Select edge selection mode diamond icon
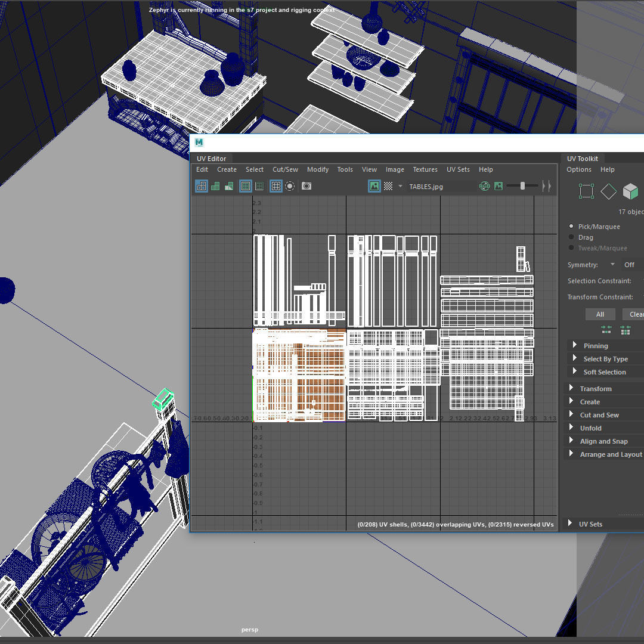 (608, 191)
